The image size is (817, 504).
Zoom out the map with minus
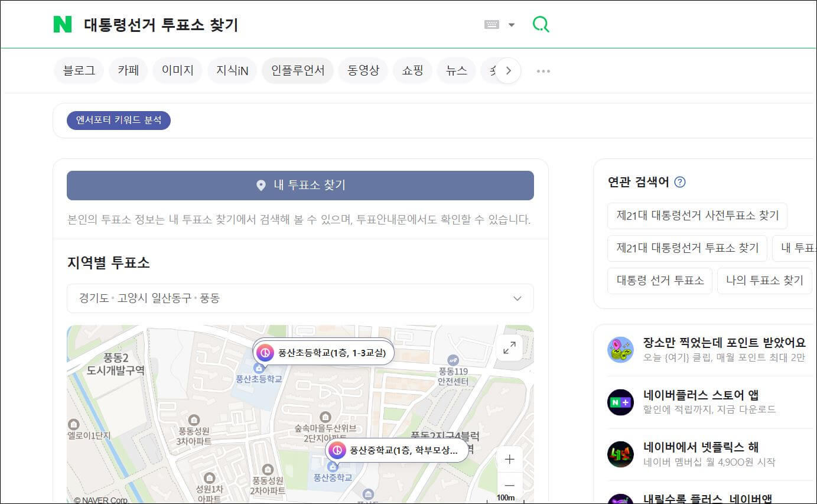point(510,485)
